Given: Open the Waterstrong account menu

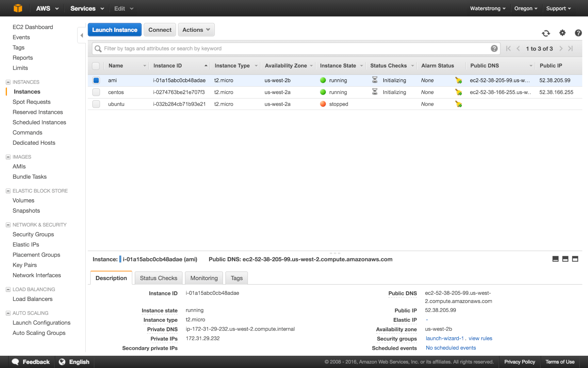Looking at the screenshot, I should [x=488, y=9].
